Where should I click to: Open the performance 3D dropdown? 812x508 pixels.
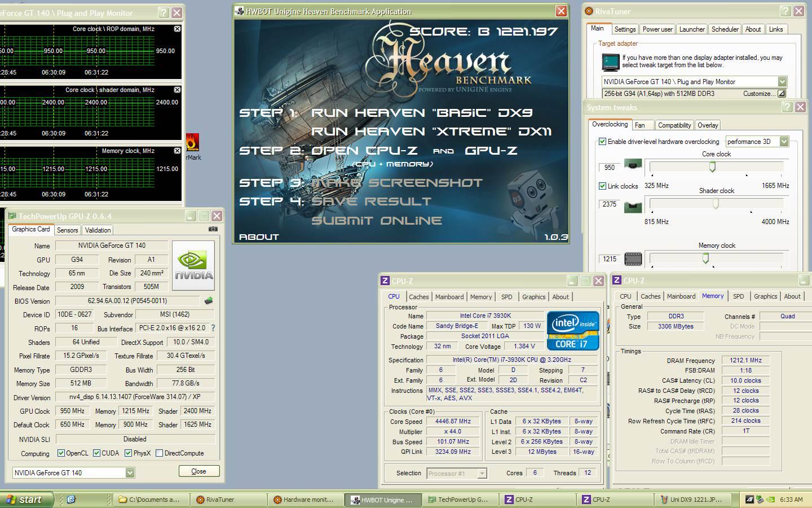(x=784, y=141)
